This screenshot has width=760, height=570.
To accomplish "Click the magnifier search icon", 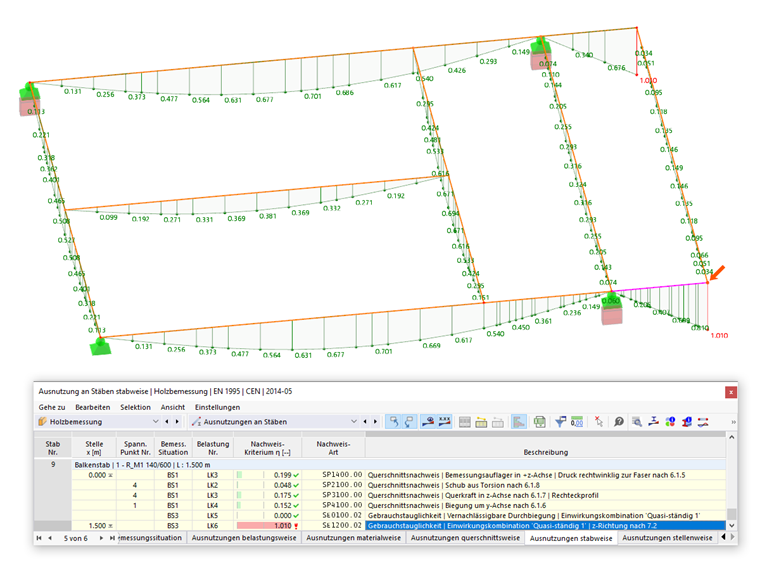I will 618,422.
